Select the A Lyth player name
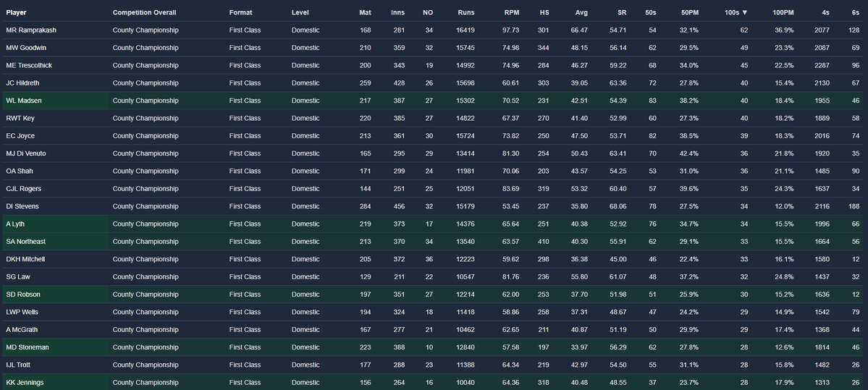Image resolution: width=868 pixels, height=390 pixels. [15, 224]
